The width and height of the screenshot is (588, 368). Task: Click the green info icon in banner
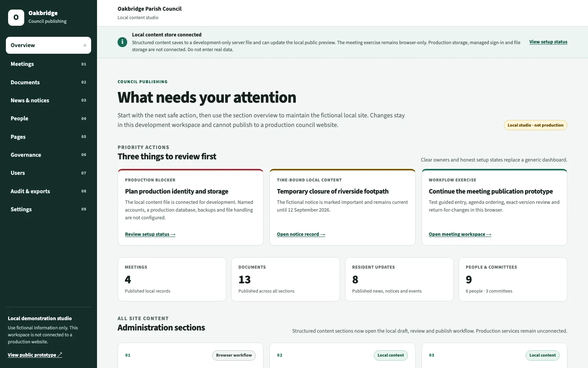[122, 42]
